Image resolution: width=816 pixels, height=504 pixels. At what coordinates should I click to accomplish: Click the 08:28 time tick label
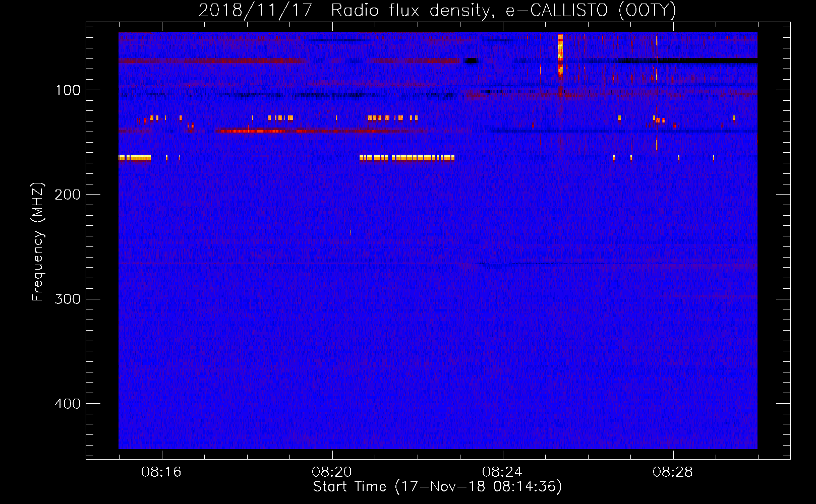tap(673, 472)
